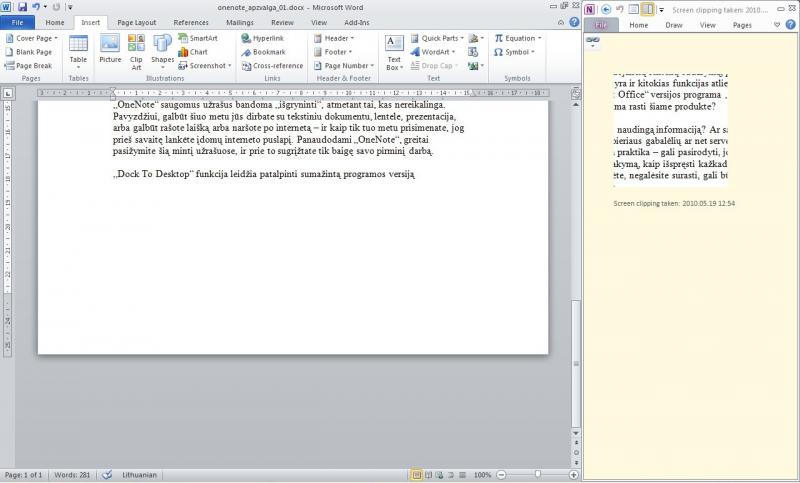Open the Cover Page dropdown
The height and width of the screenshot is (483, 800).
point(32,38)
